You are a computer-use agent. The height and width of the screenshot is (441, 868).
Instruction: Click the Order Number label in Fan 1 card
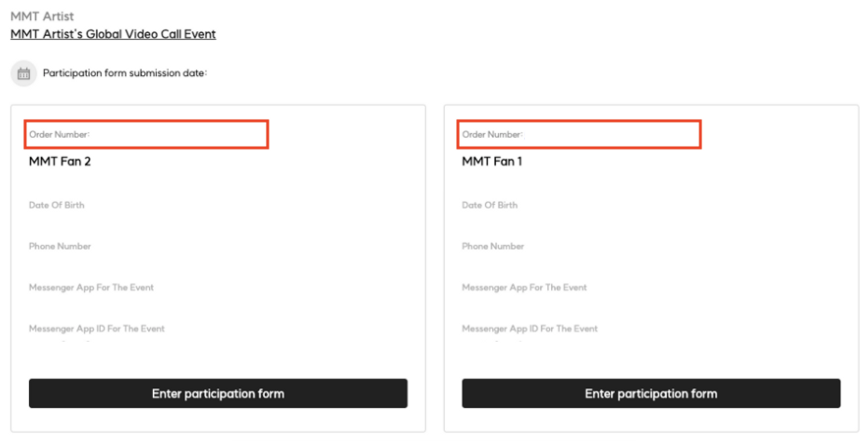coord(492,134)
